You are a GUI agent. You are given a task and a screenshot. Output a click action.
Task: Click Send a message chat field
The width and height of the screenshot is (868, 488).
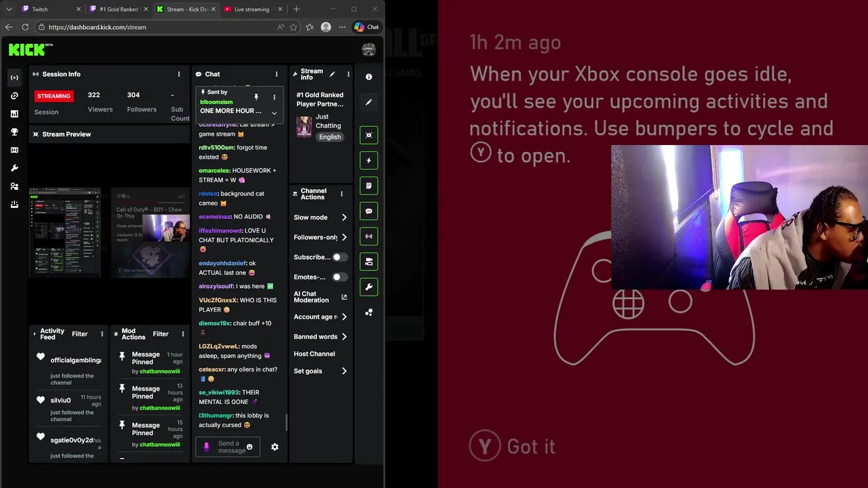pyautogui.click(x=228, y=447)
